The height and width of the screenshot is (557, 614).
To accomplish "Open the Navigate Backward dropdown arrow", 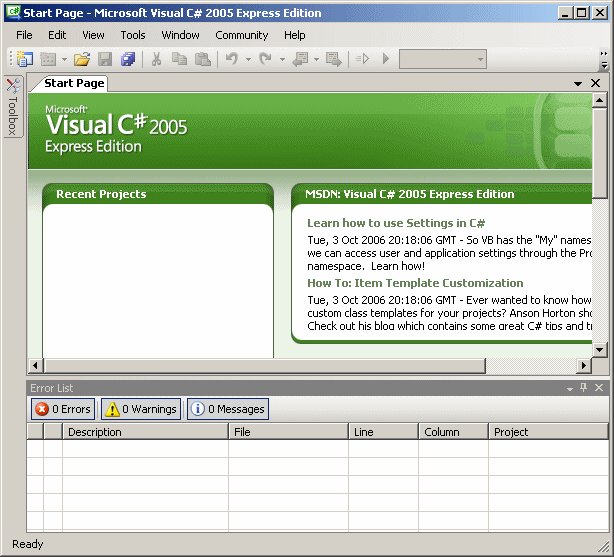I will [x=316, y=60].
